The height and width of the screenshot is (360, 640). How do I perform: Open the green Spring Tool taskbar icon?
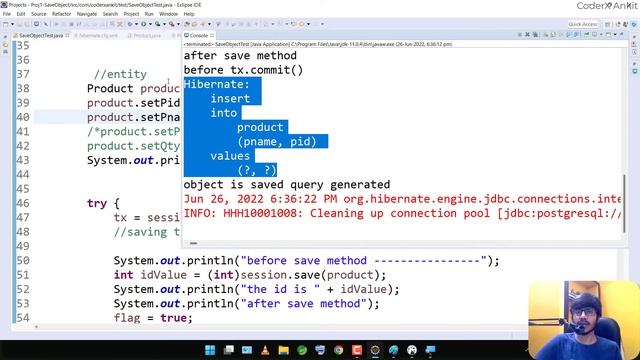point(302,350)
